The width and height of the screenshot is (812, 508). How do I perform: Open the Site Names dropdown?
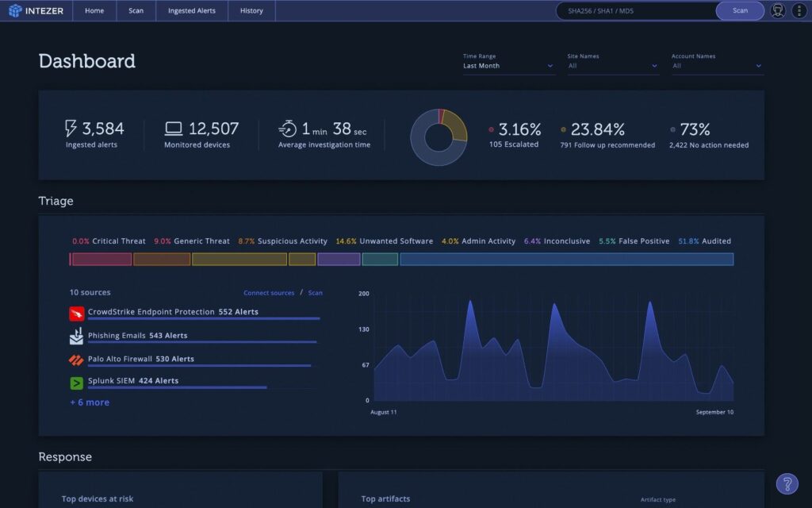(613, 66)
